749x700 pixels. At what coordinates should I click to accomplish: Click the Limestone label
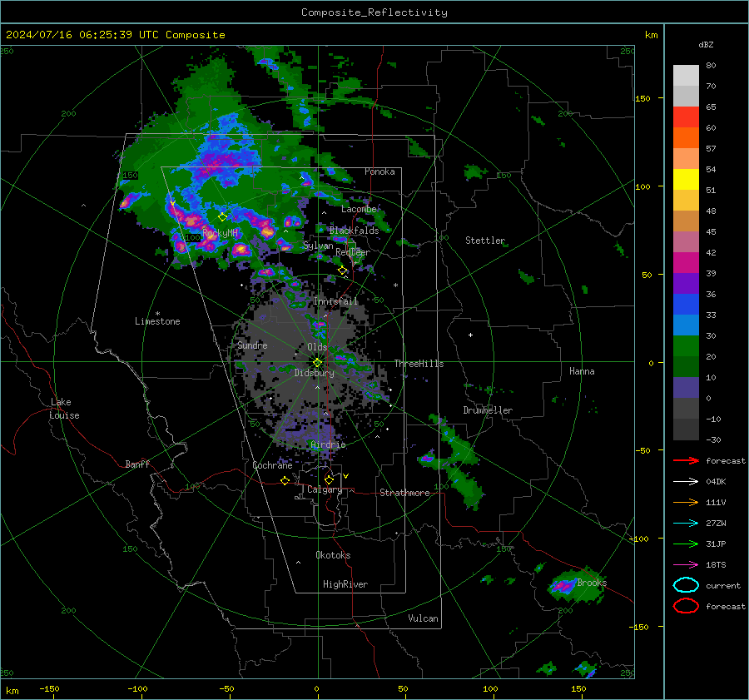point(157,321)
